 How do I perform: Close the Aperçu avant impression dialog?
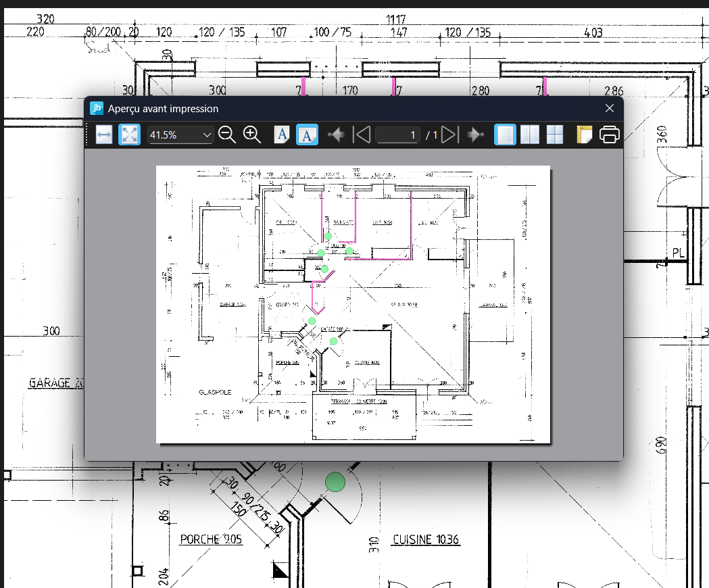click(x=609, y=108)
